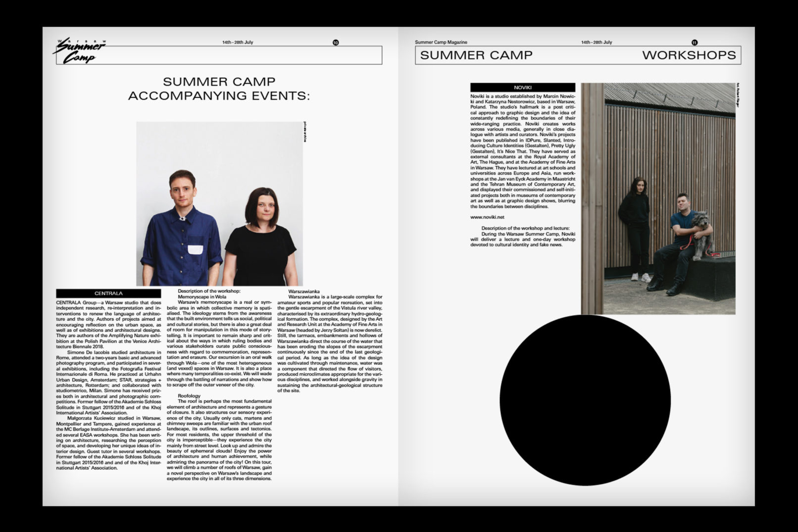Click paragraph starting 'Noviki is a studio'
This screenshot has height=532, width=798.
[x=523, y=151]
